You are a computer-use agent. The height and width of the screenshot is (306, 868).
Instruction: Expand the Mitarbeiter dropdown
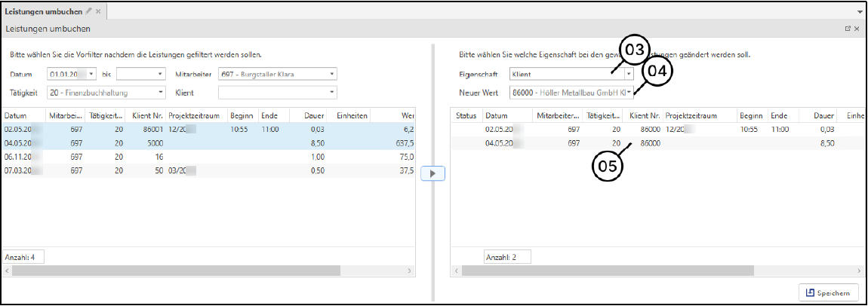point(331,74)
